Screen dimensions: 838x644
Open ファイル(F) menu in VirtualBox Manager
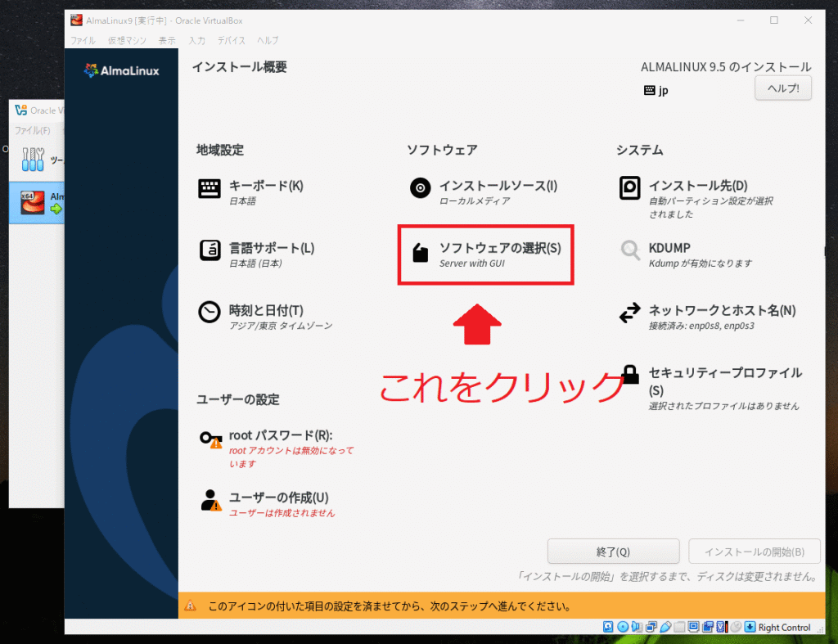click(x=32, y=130)
